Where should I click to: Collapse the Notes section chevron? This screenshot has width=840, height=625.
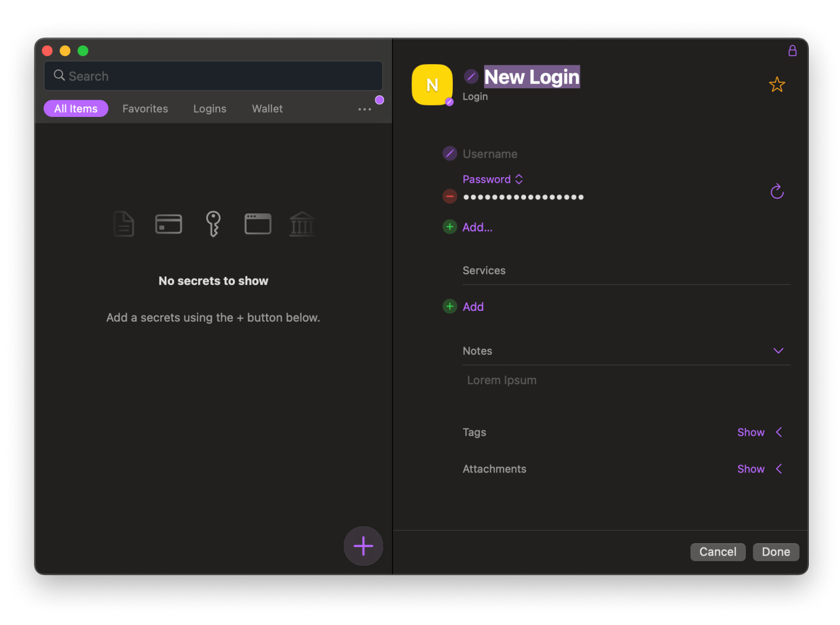[x=778, y=351]
